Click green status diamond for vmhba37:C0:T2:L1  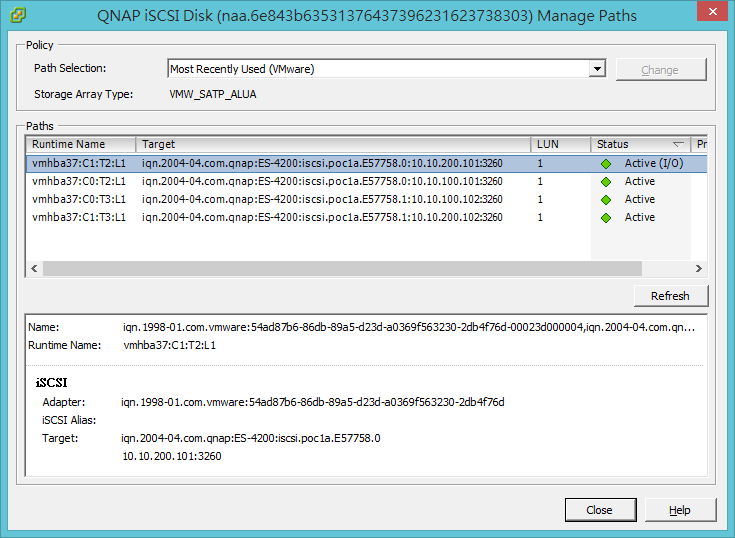tap(606, 182)
